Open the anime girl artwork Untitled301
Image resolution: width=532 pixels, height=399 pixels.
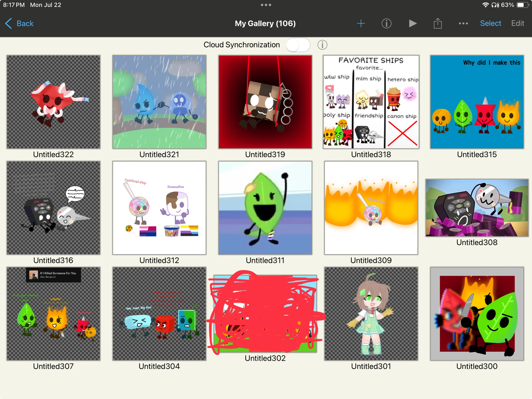[x=371, y=314]
